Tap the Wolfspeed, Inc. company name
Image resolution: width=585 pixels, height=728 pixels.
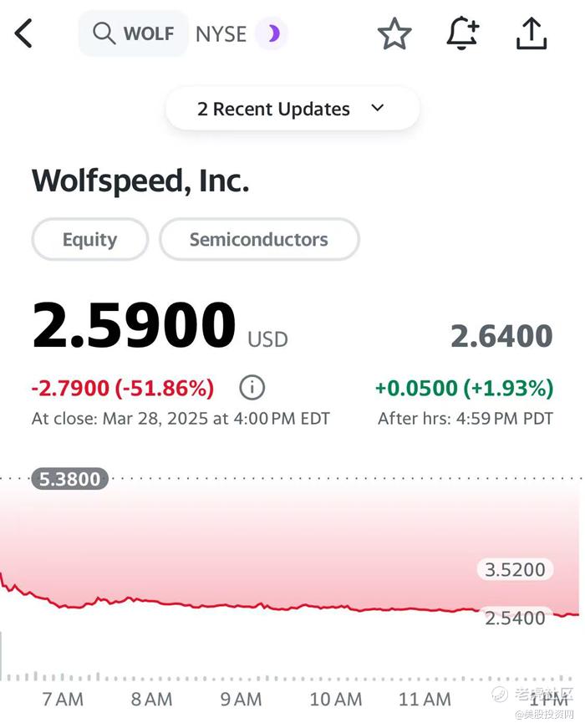[x=140, y=181]
